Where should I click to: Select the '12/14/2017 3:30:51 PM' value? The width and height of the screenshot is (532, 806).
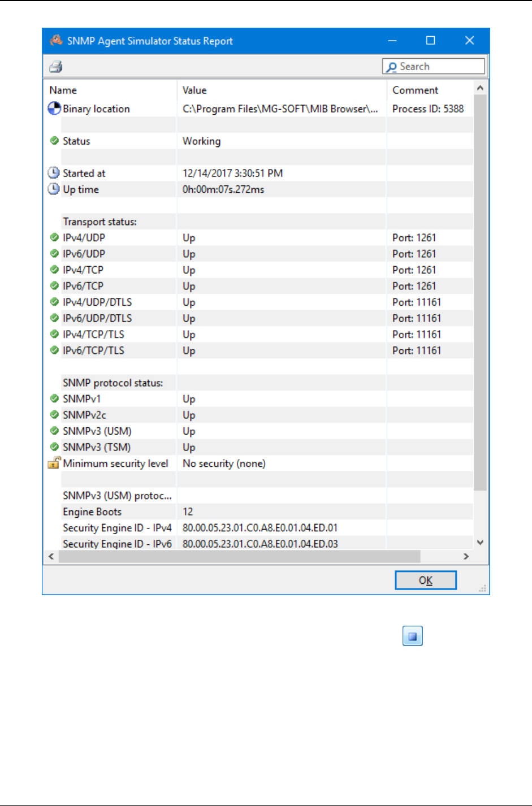coord(232,173)
